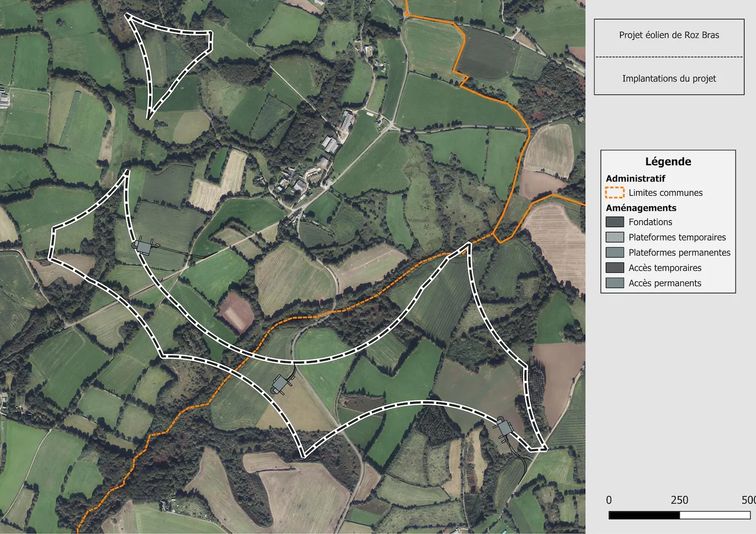Click the Plateformes permanentes legend text
The height and width of the screenshot is (534, 756).
(x=679, y=252)
